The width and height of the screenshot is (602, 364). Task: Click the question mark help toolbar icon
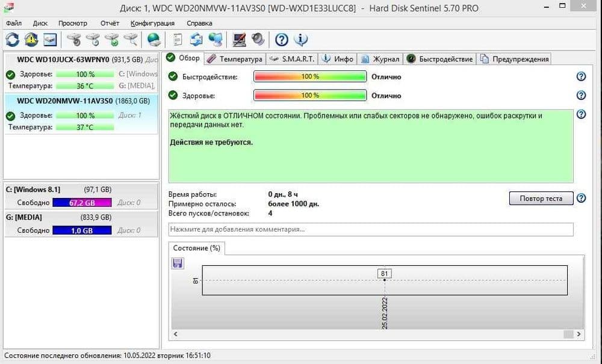tap(281, 40)
